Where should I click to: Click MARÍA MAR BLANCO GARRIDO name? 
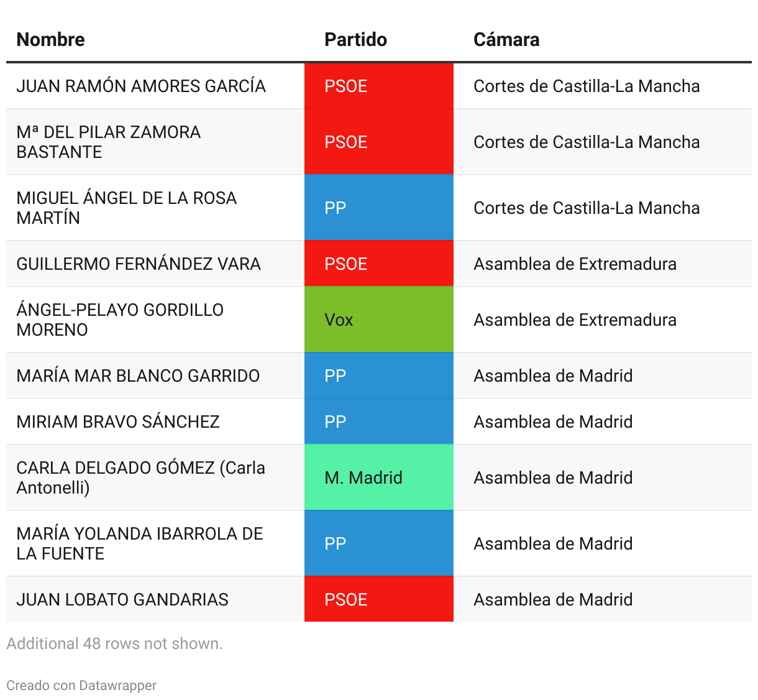click(x=138, y=375)
